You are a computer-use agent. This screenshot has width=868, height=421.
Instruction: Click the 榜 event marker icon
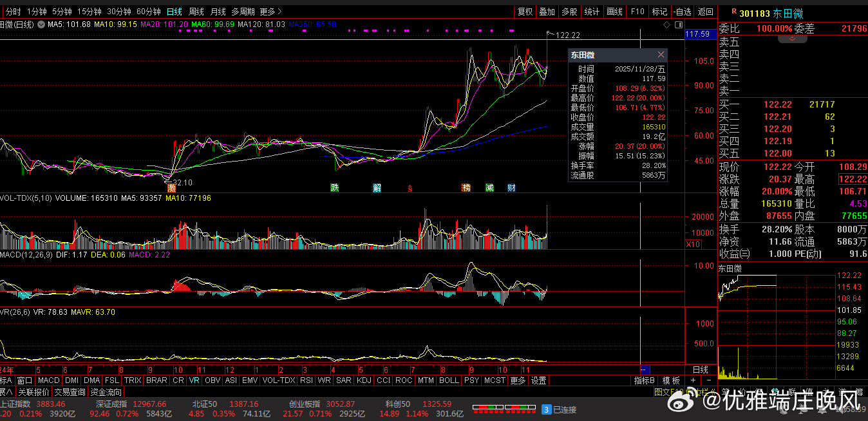pyautogui.click(x=466, y=188)
